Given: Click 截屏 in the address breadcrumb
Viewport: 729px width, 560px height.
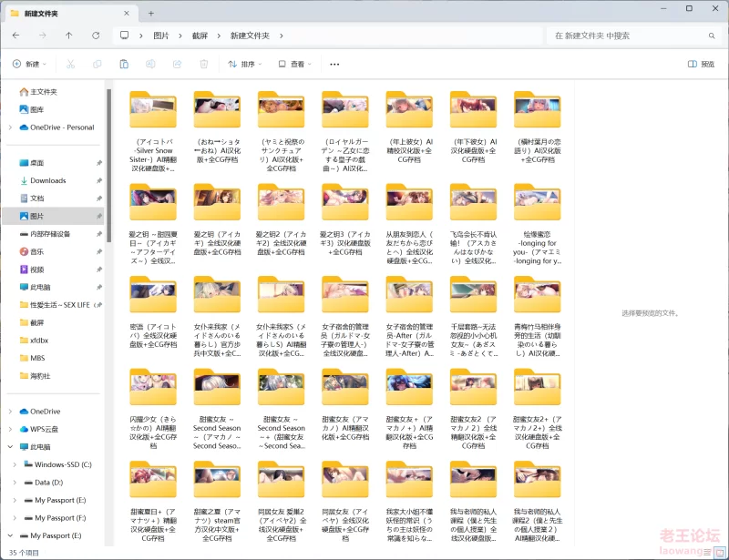Looking at the screenshot, I should (200, 36).
